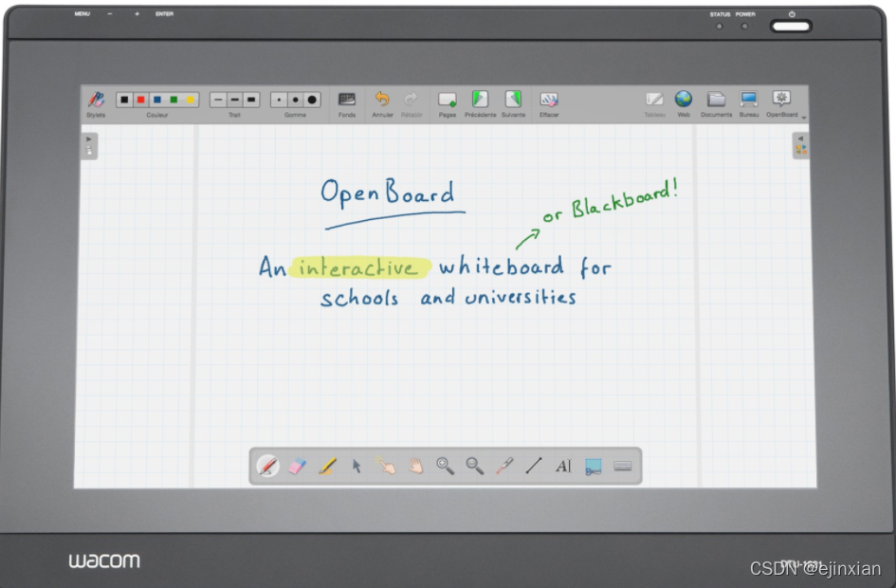Select the Highlighter tool

click(327, 467)
